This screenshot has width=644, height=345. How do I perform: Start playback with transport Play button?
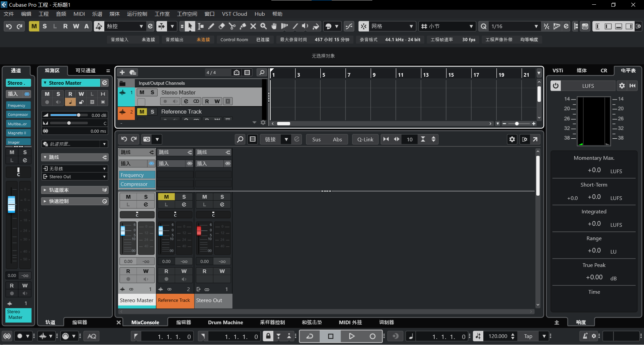352,336
